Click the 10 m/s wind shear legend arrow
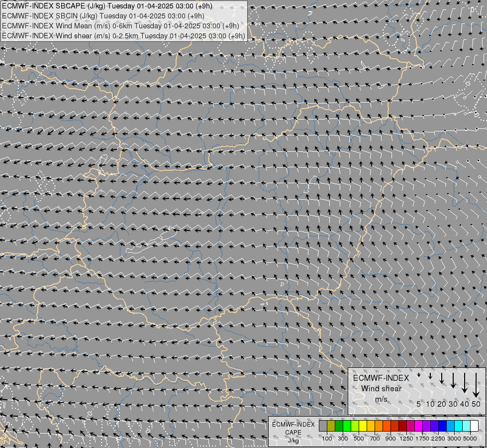 point(430,376)
